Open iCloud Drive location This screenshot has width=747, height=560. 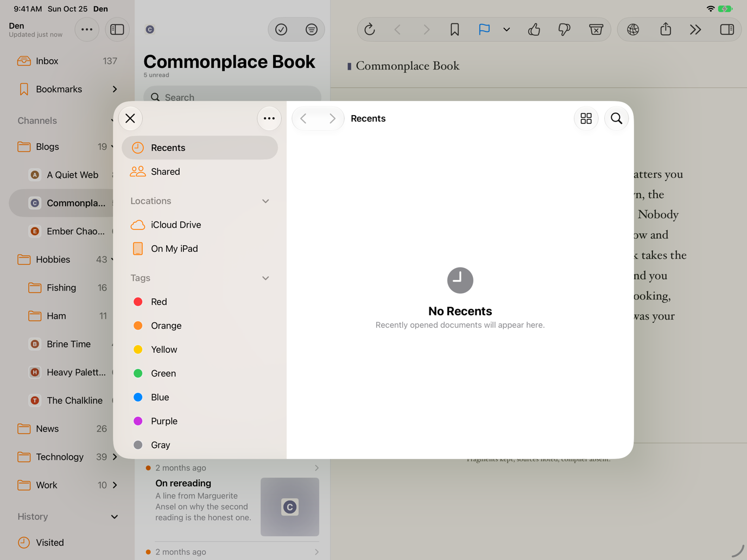click(200, 225)
